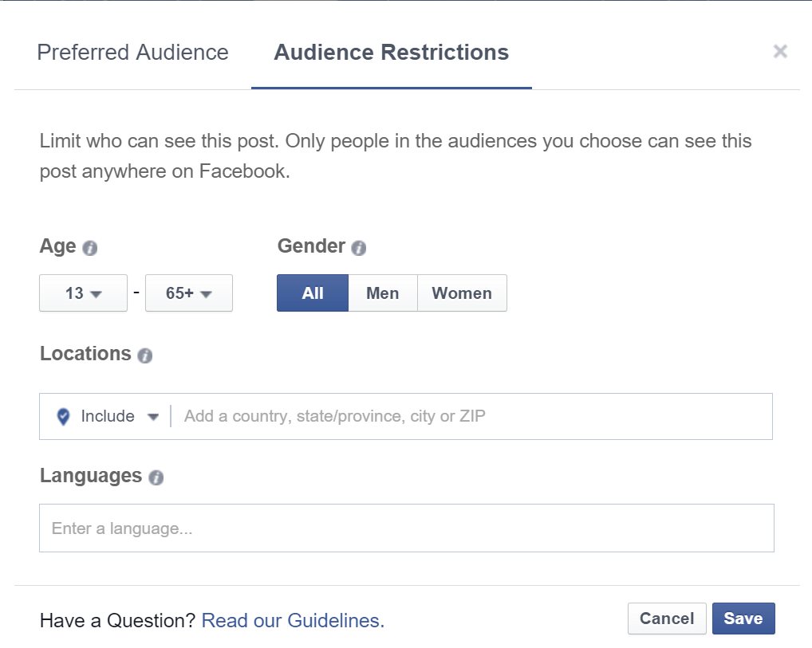Close the audience dialog with X
This screenshot has width=812, height=648.
780,52
